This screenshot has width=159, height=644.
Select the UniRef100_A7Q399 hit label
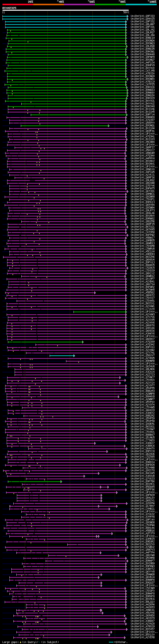[143, 342]
